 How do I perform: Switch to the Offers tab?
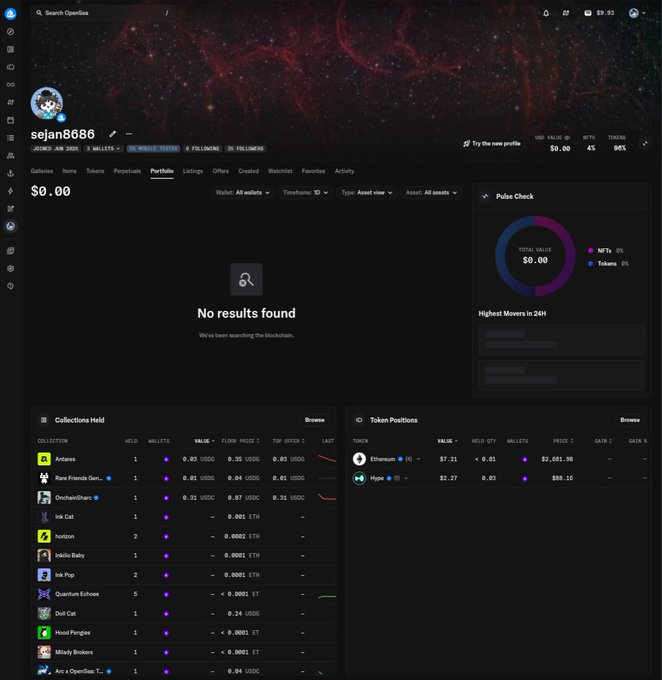coord(220,171)
